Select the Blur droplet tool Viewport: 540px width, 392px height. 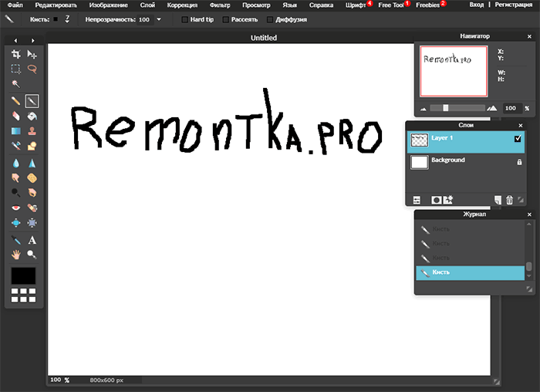pyautogui.click(x=16, y=163)
